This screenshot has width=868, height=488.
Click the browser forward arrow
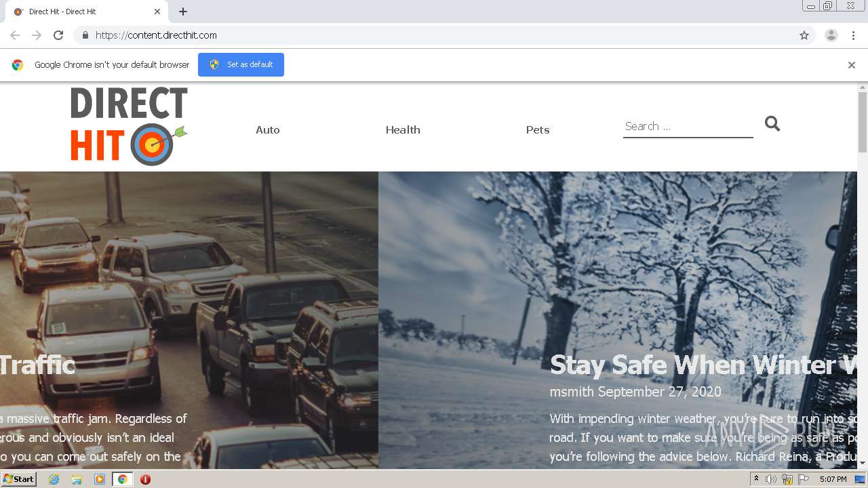(x=37, y=35)
